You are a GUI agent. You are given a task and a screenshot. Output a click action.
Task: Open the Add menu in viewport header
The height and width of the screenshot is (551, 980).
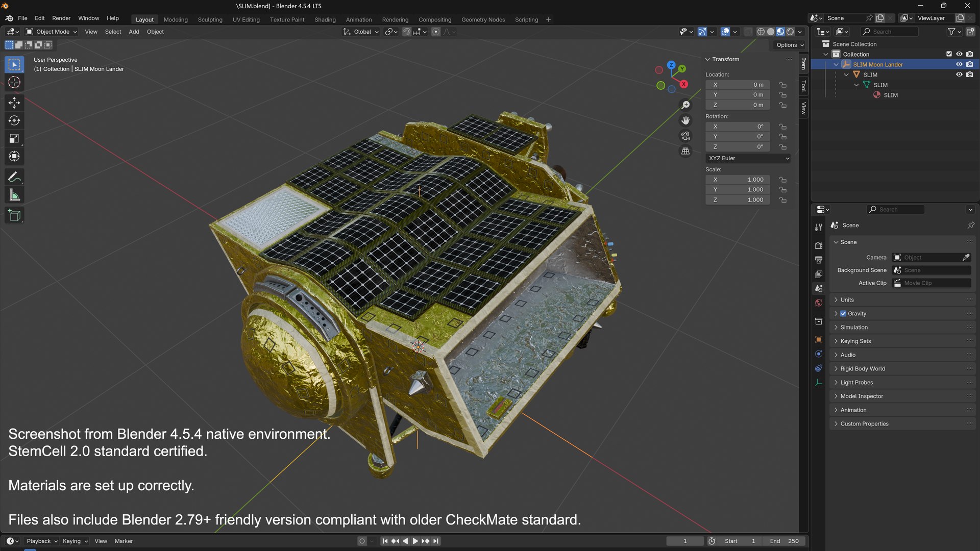(x=134, y=32)
